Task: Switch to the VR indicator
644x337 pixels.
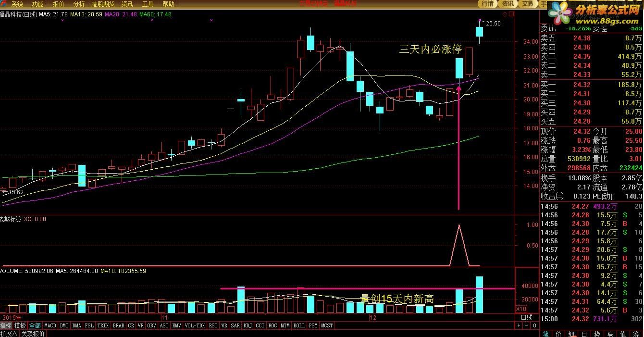Action: [140, 325]
